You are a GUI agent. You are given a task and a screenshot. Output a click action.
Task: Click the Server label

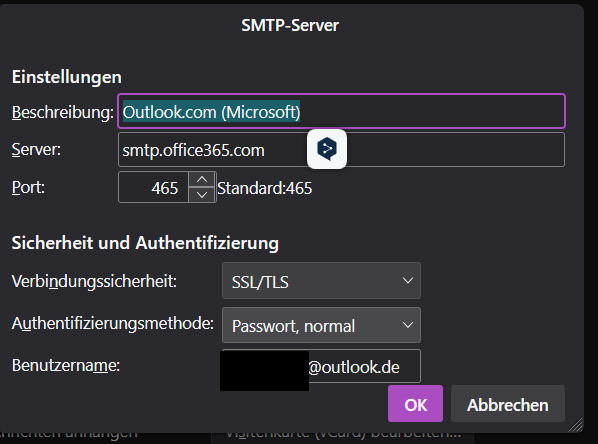(36, 149)
